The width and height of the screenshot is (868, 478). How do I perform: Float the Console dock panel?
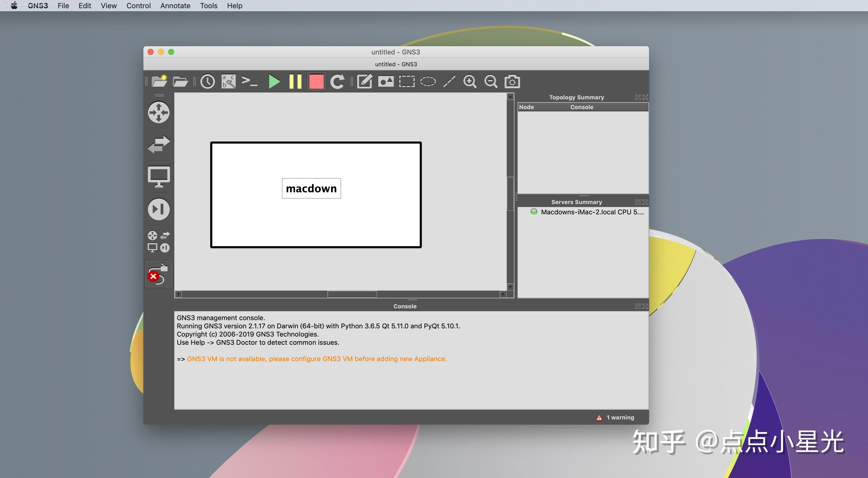point(638,306)
